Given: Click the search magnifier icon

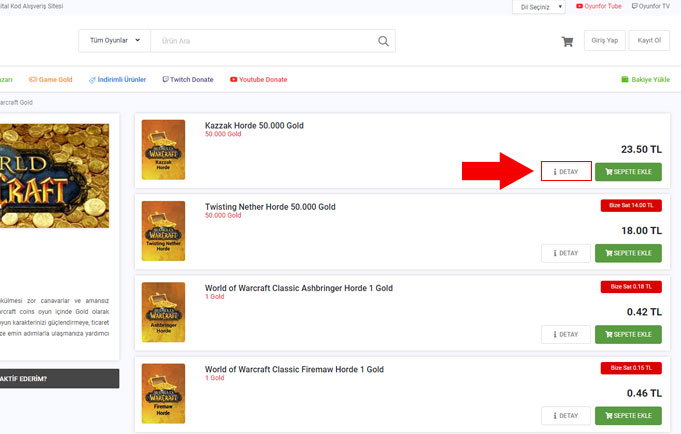Looking at the screenshot, I should [x=383, y=41].
